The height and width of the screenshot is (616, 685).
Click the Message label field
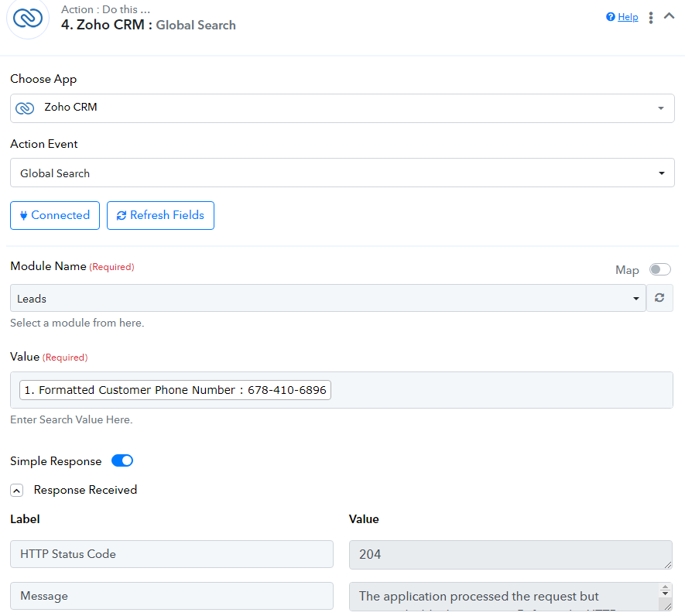pos(172,596)
